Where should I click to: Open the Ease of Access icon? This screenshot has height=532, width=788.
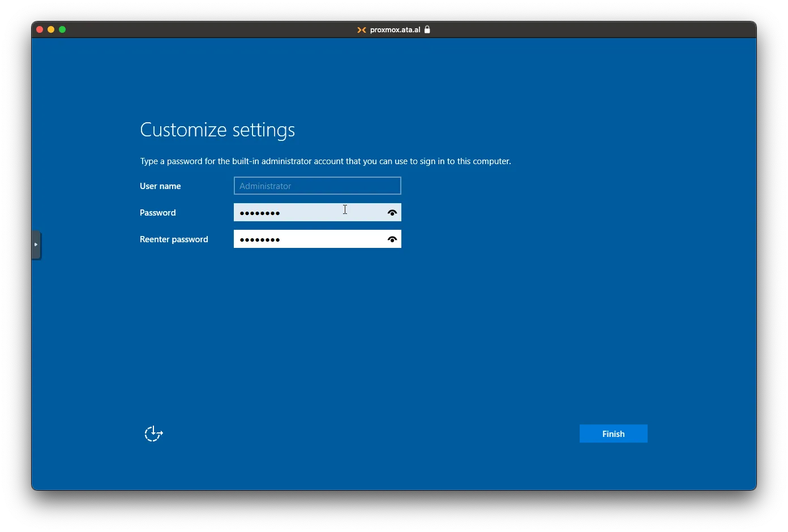click(x=153, y=434)
